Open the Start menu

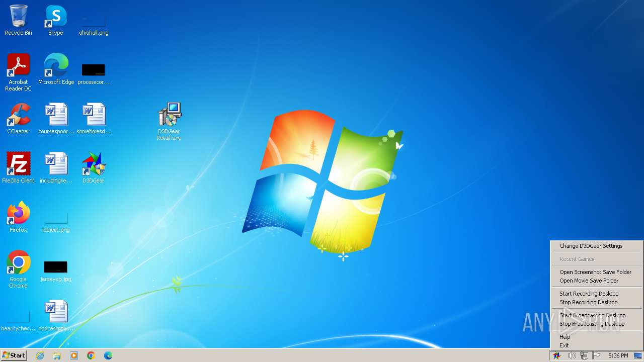(x=14, y=355)
